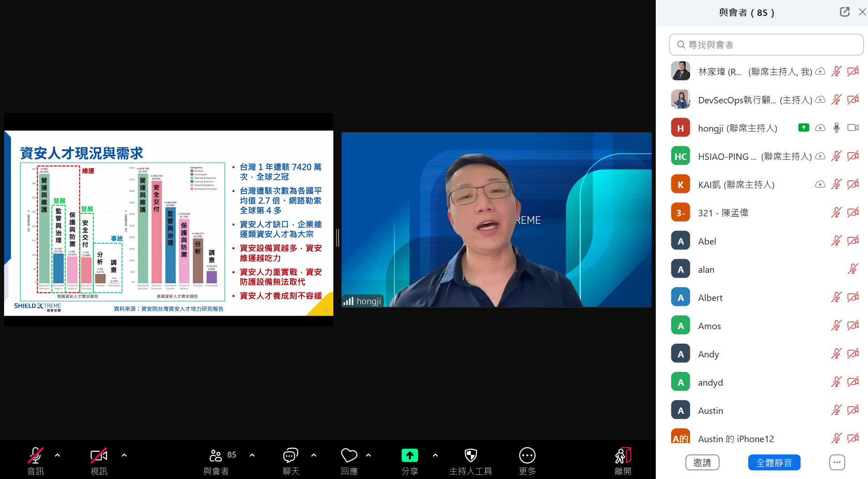Unmute my audio (音訊) microphone
This screenshot has height=479, width=868.
(x=36, y=455)
